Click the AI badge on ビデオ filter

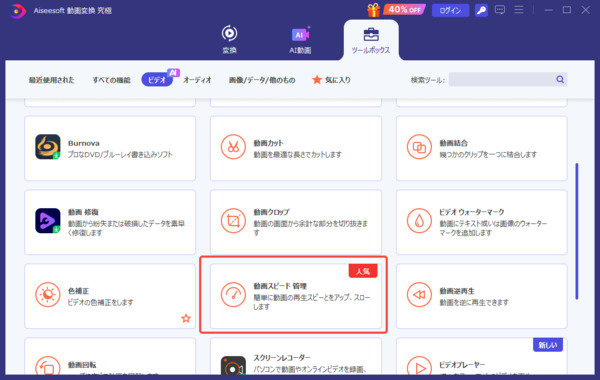[x=173, y=72]
